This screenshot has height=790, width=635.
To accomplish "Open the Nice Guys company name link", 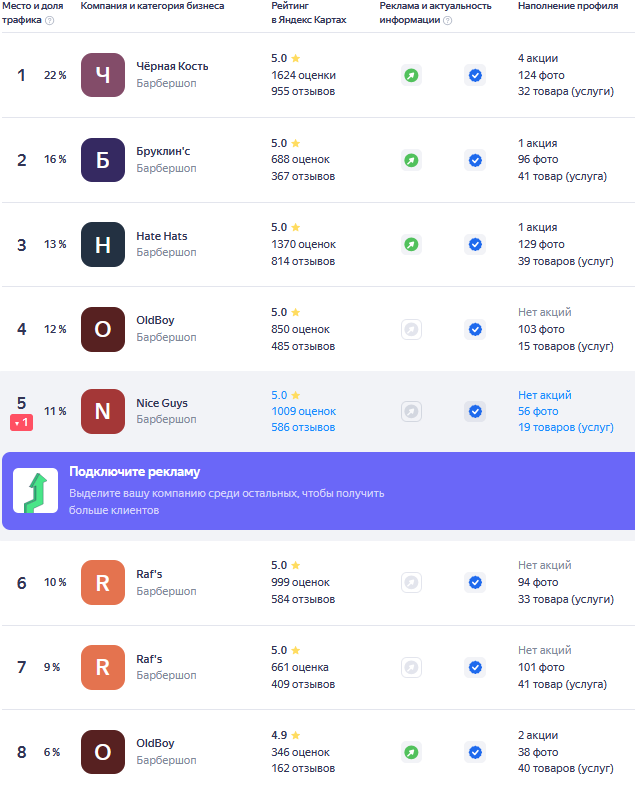I will click(x=162, y=403).
